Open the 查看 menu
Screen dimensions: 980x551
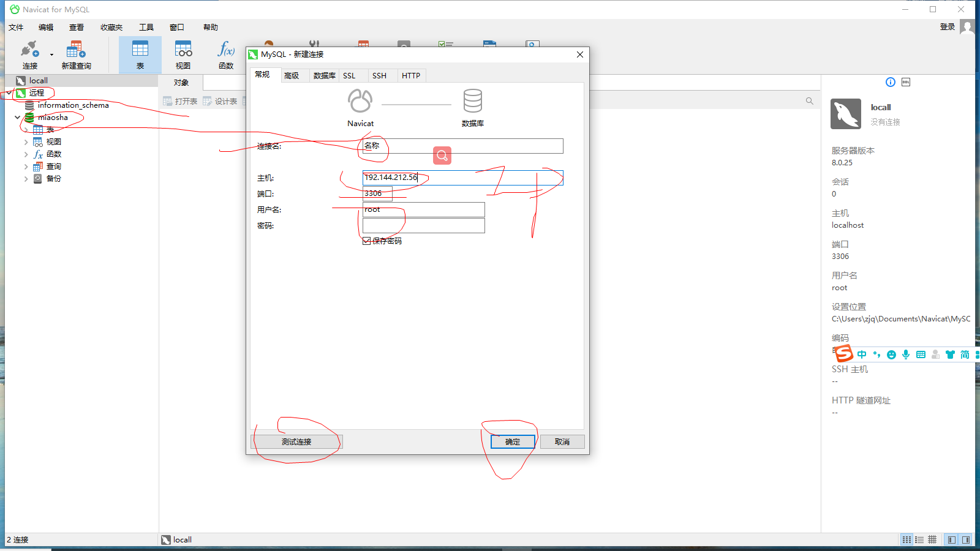[77, 27]
